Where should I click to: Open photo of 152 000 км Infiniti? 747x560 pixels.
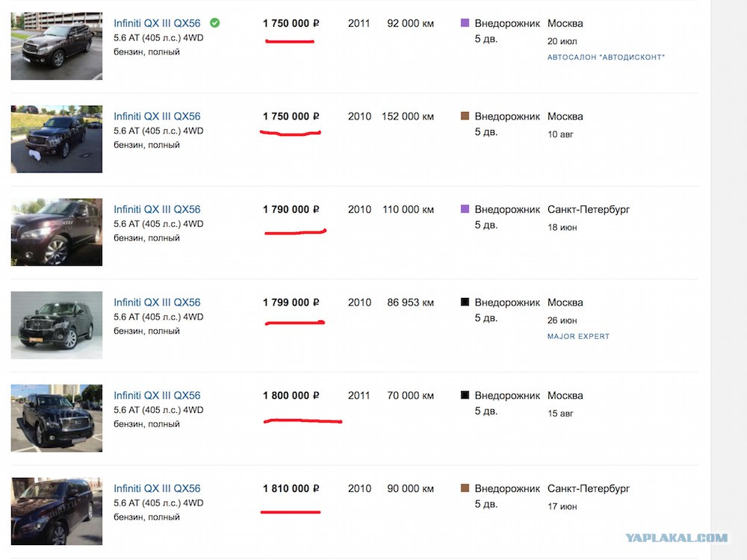[57, 139]
